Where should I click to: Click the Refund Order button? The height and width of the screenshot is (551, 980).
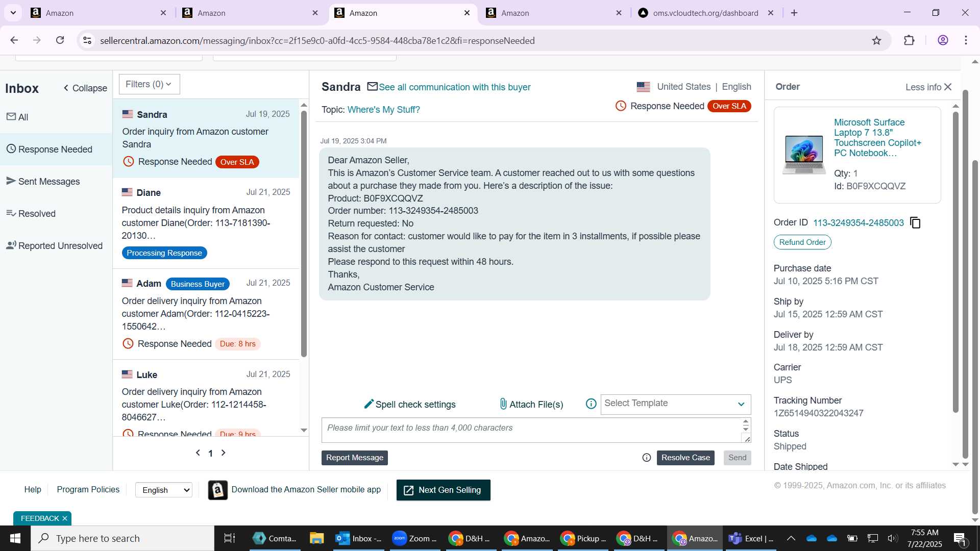coord(802,242)
